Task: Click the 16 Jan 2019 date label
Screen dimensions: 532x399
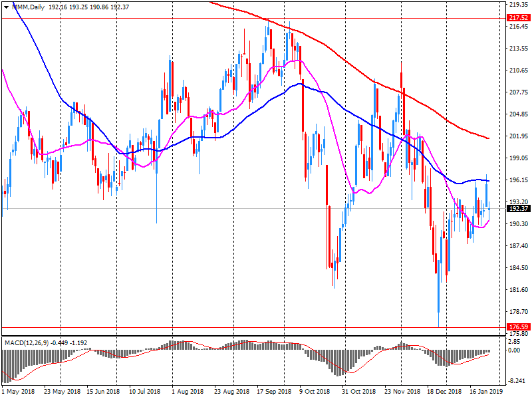Action: (x=486, y=391)
